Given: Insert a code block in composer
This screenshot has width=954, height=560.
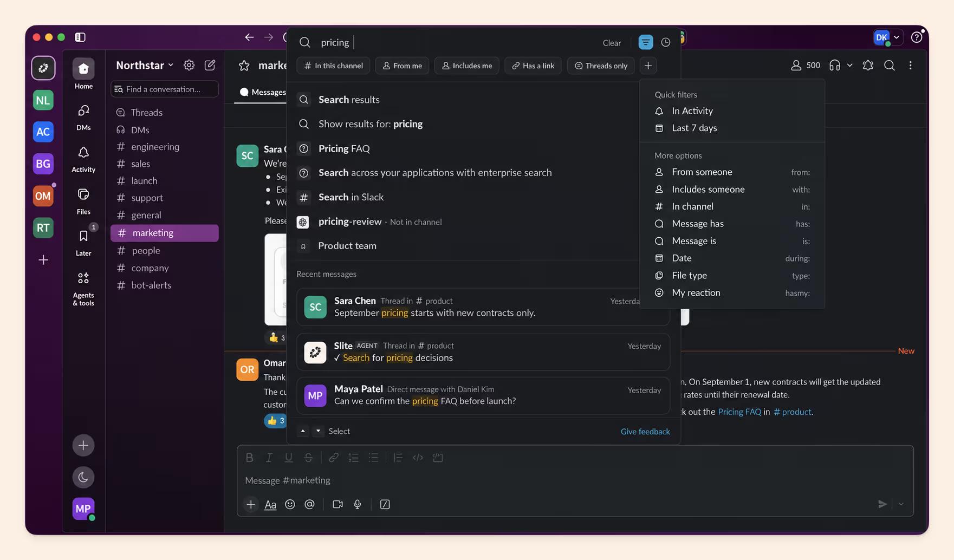Looking at the screenshot, I should click(438, 458).
